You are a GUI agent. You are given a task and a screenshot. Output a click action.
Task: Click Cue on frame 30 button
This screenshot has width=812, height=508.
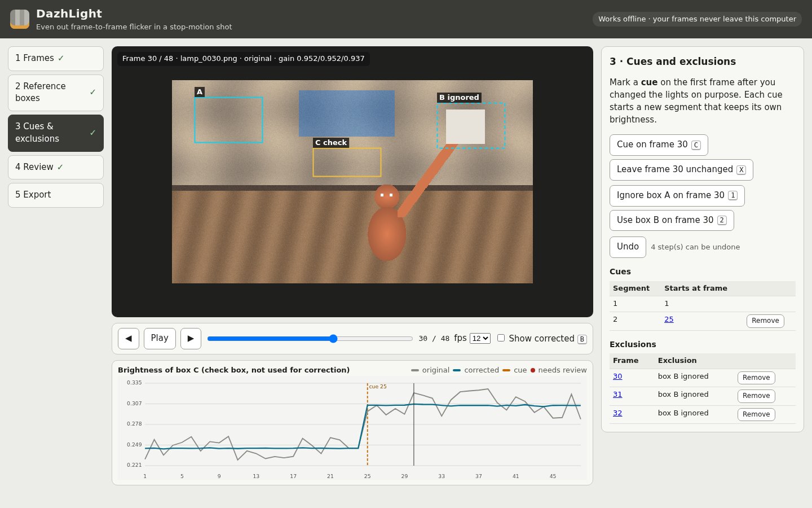coord(659,145)
